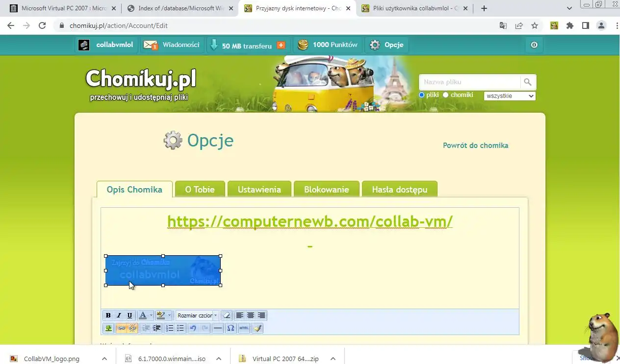Click the cleanup brush icon
The image size is (620, 364).
coord(258,328)
